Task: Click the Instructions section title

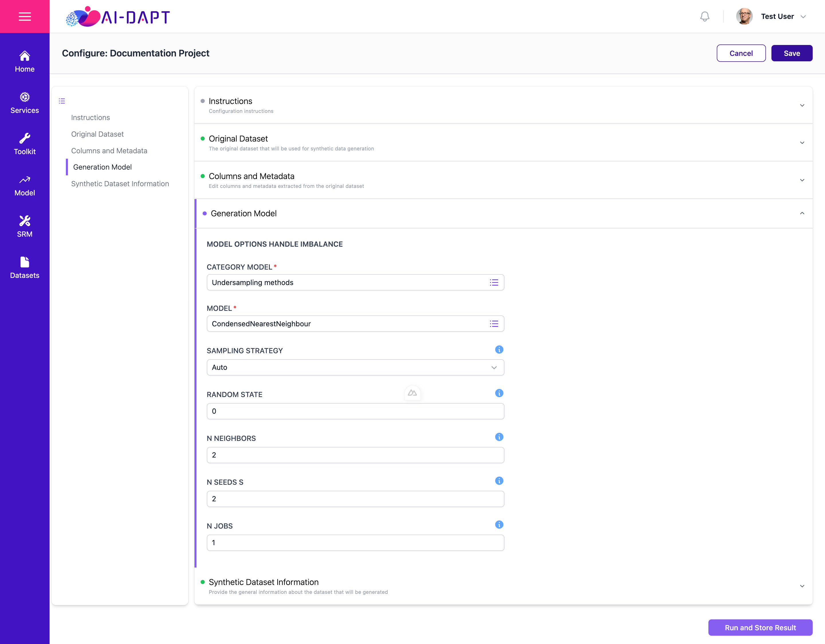Action: coord(230,101)
